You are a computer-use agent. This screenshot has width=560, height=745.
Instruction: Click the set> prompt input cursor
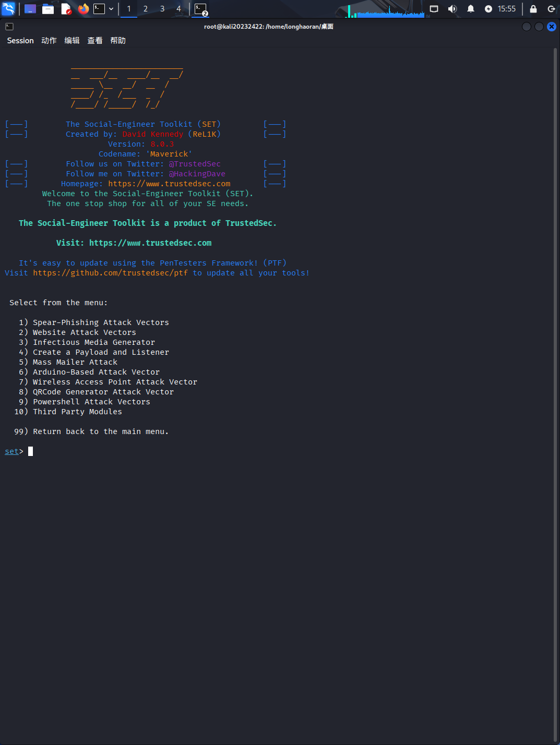pyautogui.click(x=30, y=451)
